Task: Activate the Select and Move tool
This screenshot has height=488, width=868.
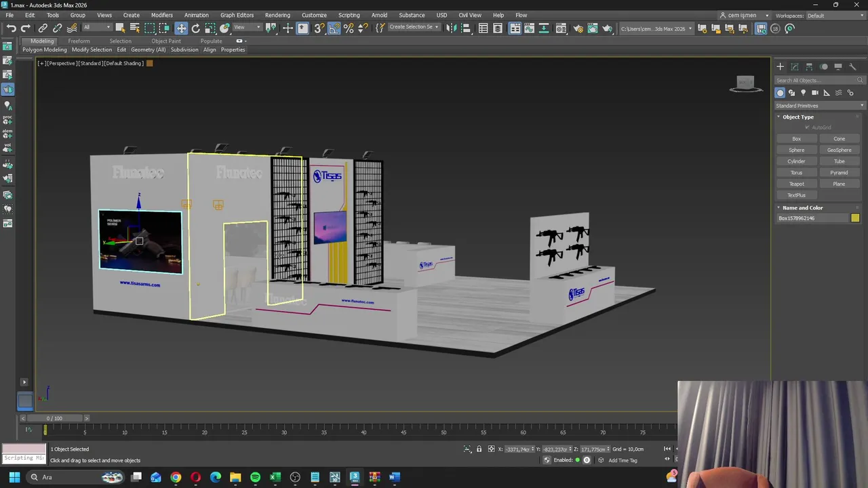Action: (181, 28)
